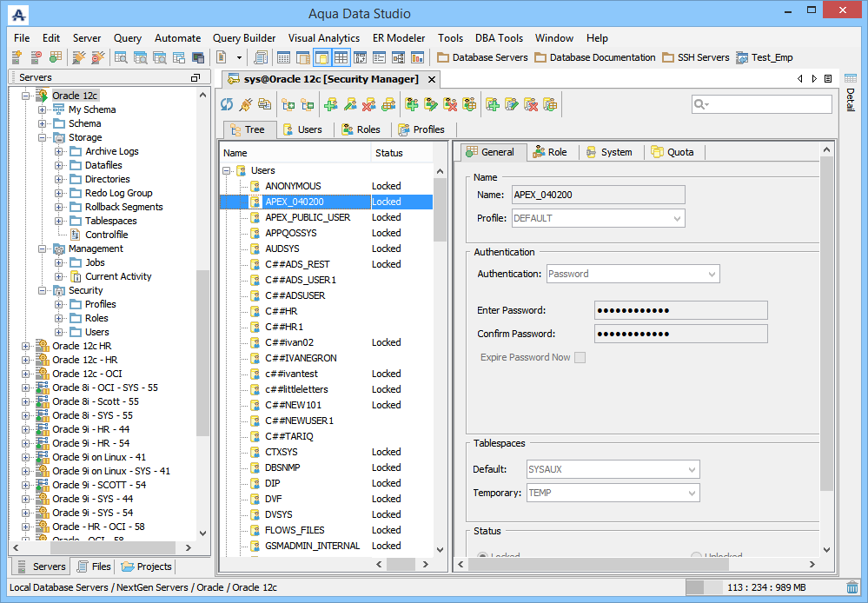Click the green plus Create User icon
Screen dimensions: 868x603
coord(330,104)
